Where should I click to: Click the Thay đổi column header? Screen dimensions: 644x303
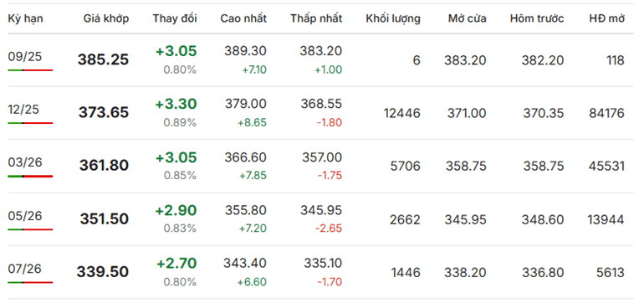coord(175,18)
